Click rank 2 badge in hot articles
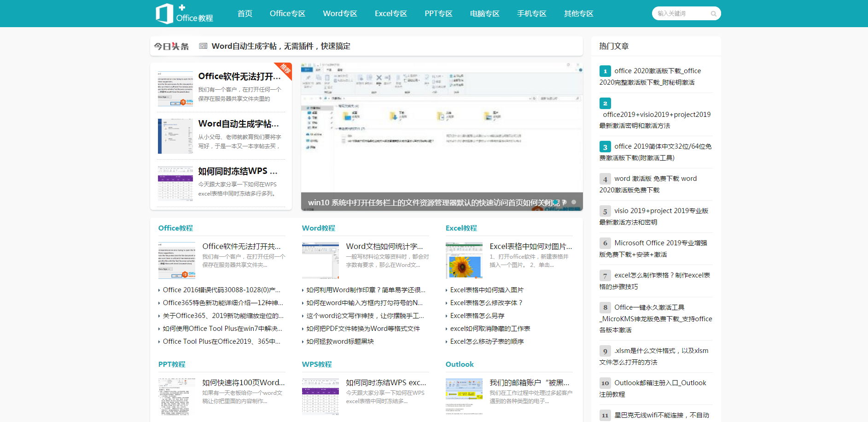This screenshot has height=422, width=868. coord(605,103)
